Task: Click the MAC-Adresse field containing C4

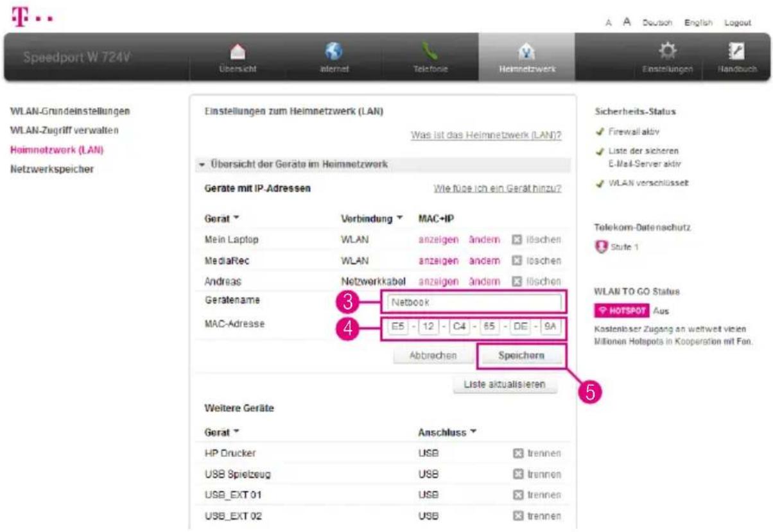Action: coord(459,328)
